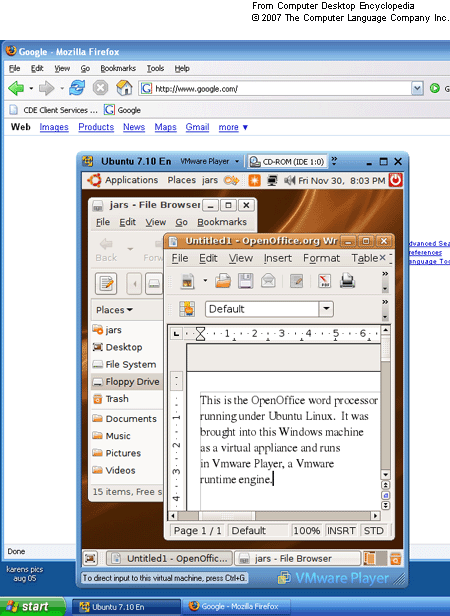450x616 pixels.
Task: Click Ubuntu 7.10 En Windows taskbar button
Action: [x=127, y=607]
